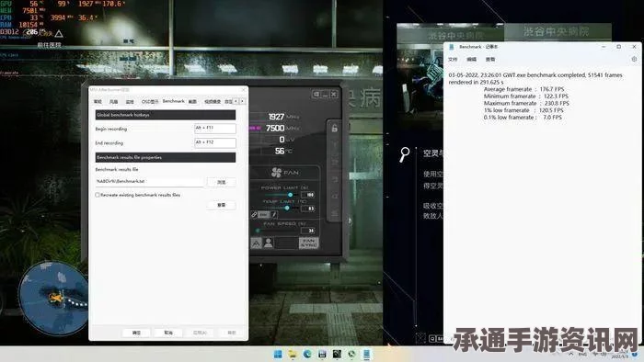This screenshot has width=644, height=362.
Task: Click the lock icon on Afterburner's side panel
Action: pos(334,129)
